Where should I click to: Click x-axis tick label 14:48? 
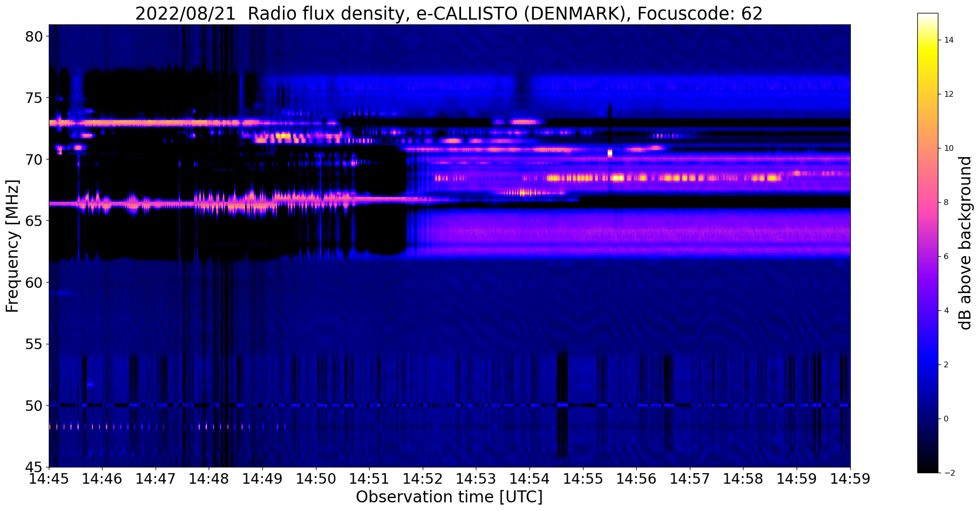[x=209, y=478]
